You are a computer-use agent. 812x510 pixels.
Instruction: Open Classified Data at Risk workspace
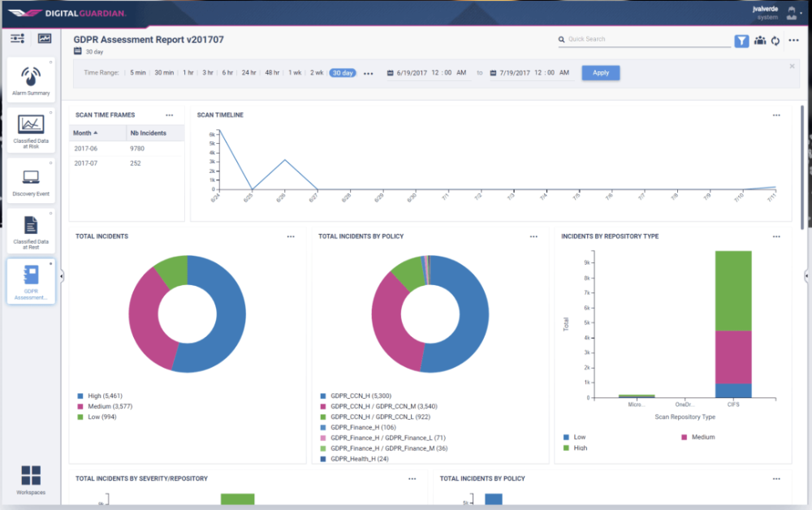click(x=31, y=131)
